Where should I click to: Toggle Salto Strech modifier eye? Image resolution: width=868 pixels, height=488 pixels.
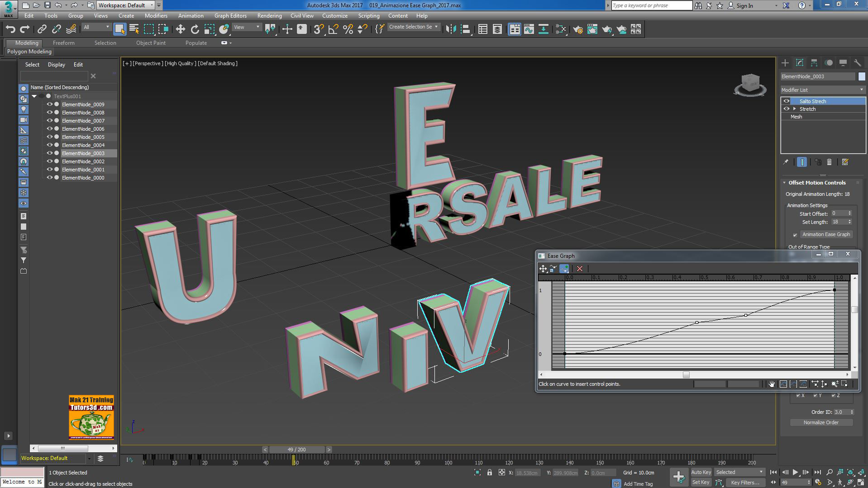(787, 101)
